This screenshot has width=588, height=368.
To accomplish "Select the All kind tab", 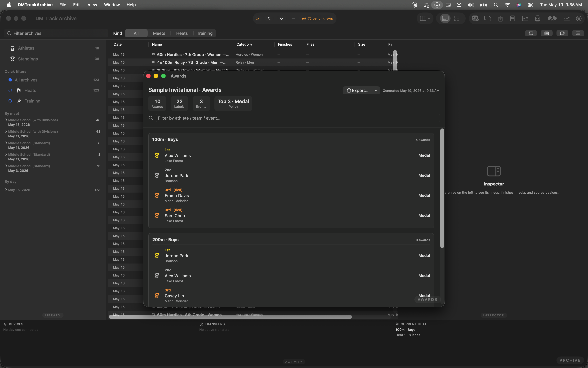I will coord(136,33).
